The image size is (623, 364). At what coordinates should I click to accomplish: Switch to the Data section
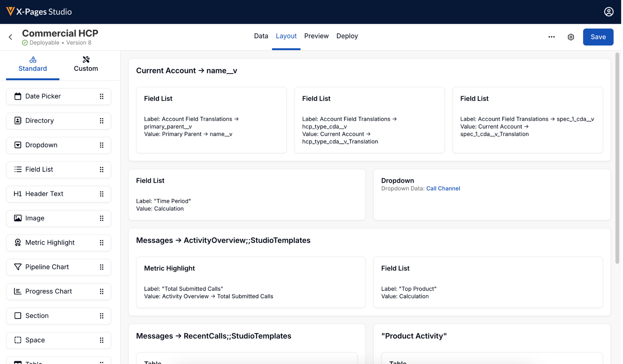(x=261, y=36)
